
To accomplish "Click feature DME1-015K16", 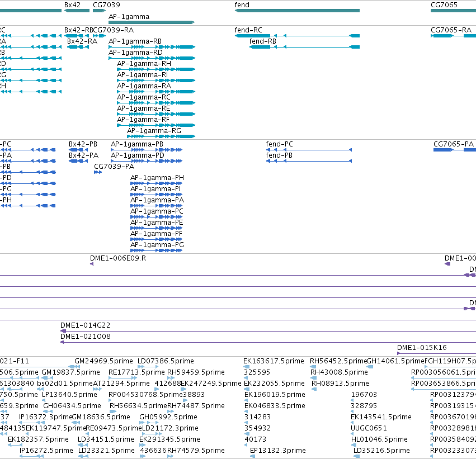I will point(422,348).
